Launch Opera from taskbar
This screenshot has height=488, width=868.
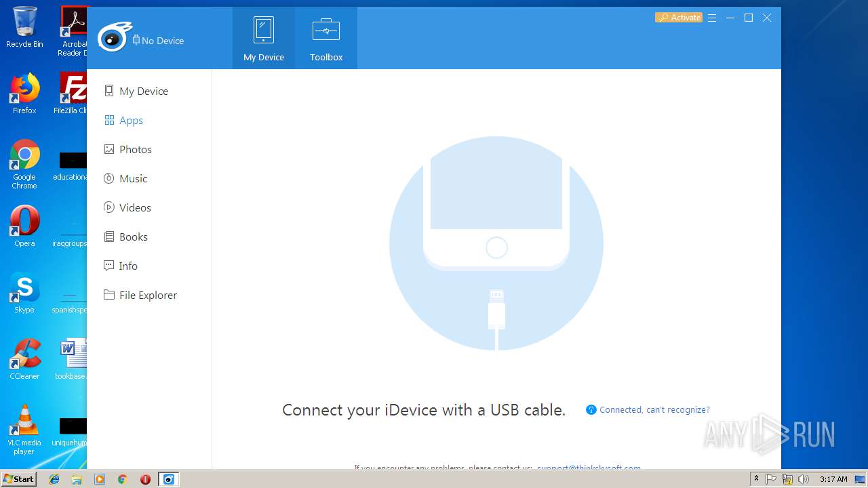pos(145,479)
